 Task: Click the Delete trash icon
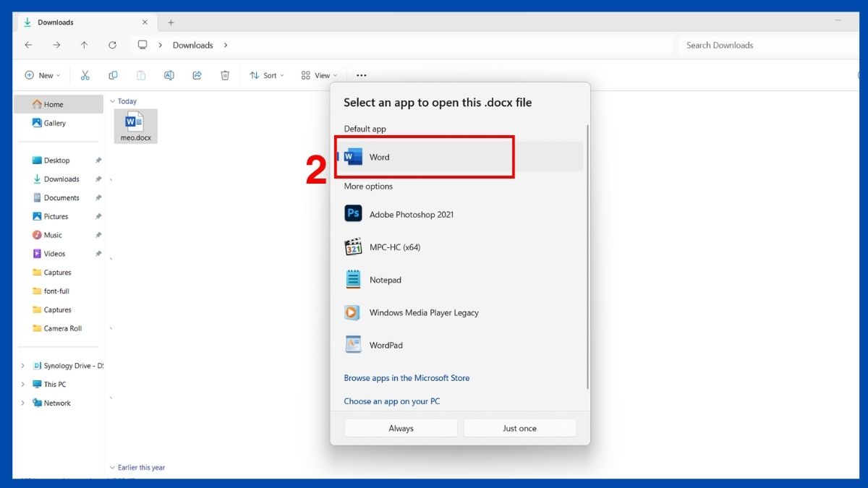(x=225, y=75)
